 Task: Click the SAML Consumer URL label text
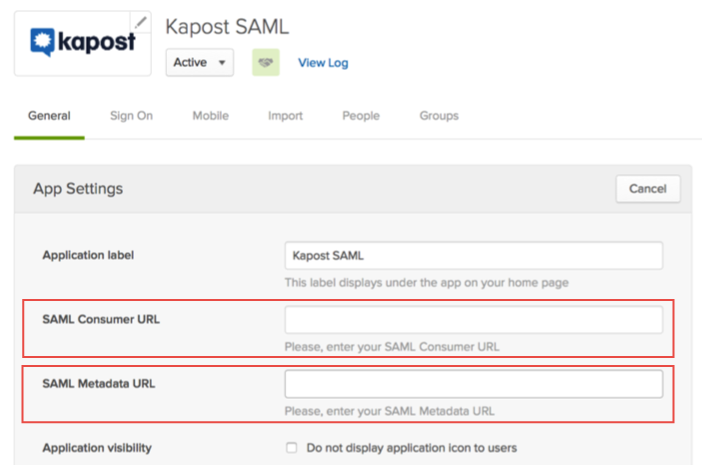pyautogui.click(x=101, y=319)
